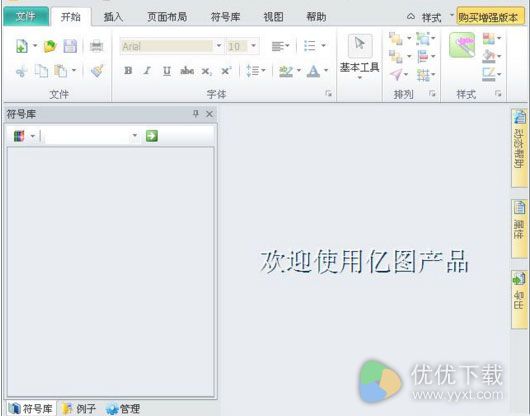Click the symbol search input field

click(87, 136)
